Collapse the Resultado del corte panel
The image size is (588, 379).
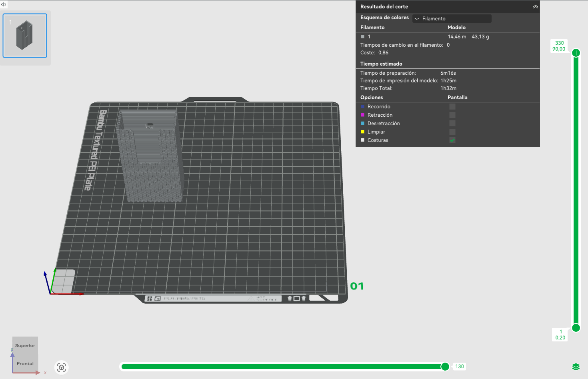[x=535, y=7]
